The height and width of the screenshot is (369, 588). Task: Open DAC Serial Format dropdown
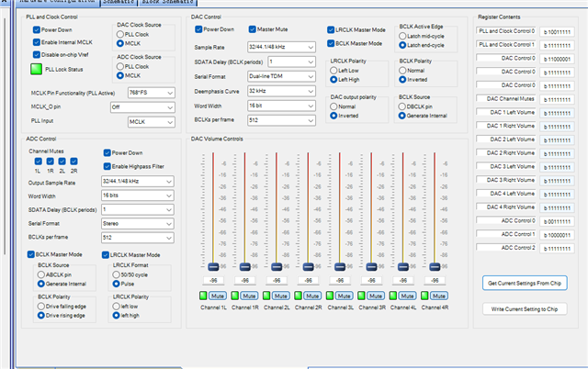281,76
